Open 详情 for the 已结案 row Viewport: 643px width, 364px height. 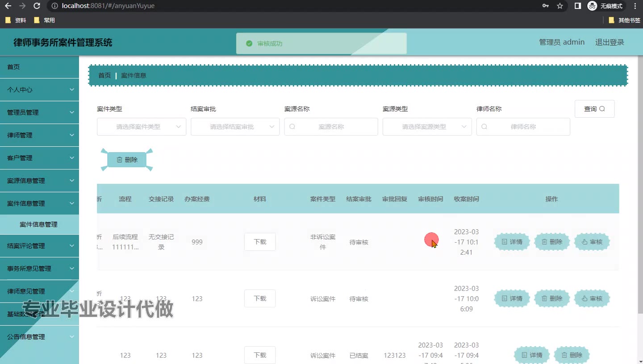tap(532, 355)
